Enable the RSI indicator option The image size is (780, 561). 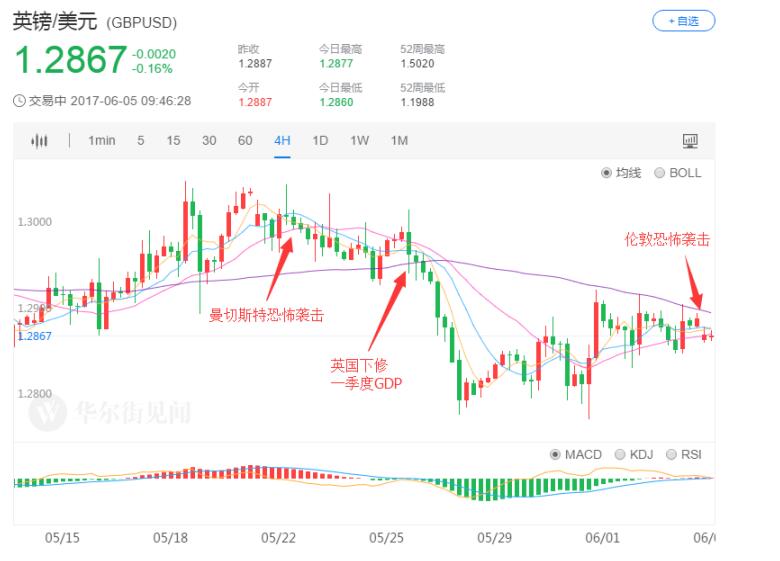(x=670, y=455)
